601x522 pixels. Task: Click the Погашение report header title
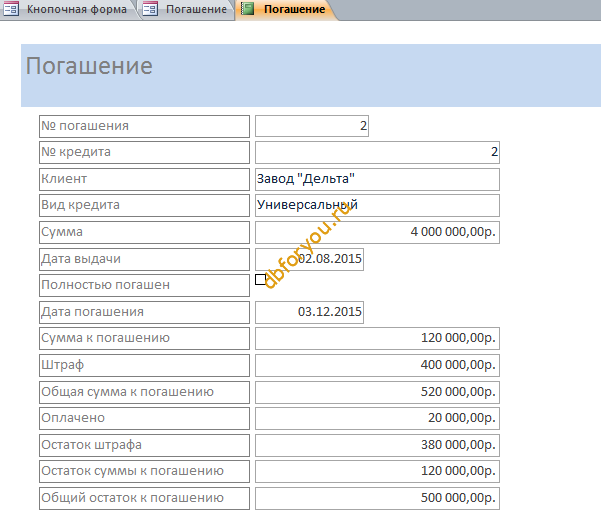89,66
